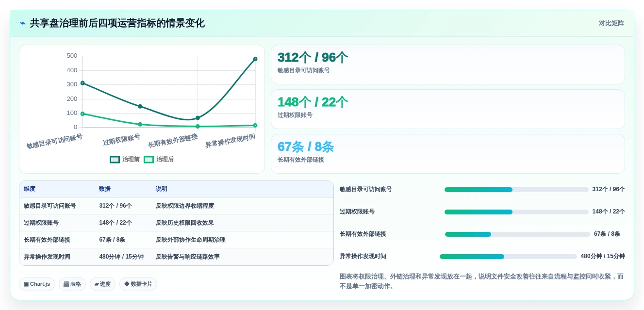Click the summary paragraph starting 图表将权限治理
644x310 pixels.
(482, 281)
